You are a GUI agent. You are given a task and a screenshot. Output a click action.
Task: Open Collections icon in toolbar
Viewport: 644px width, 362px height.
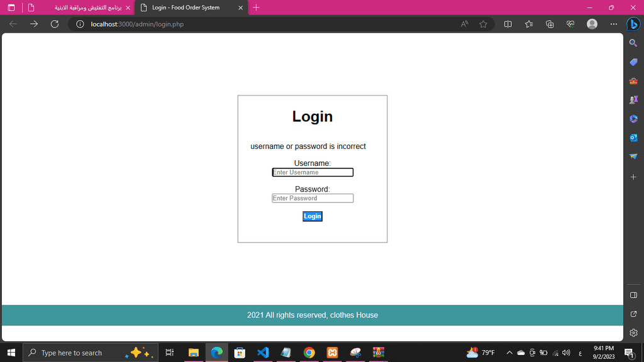coord(550,25)
